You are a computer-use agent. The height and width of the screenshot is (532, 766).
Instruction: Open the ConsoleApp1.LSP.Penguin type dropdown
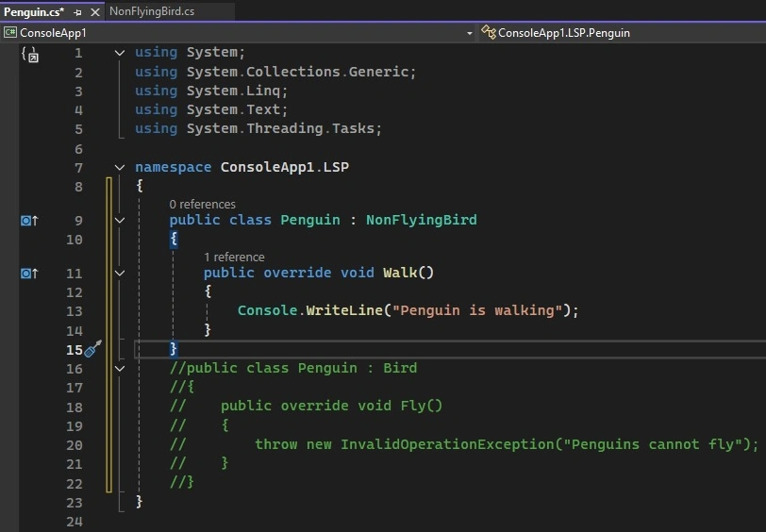coord(623,33)
